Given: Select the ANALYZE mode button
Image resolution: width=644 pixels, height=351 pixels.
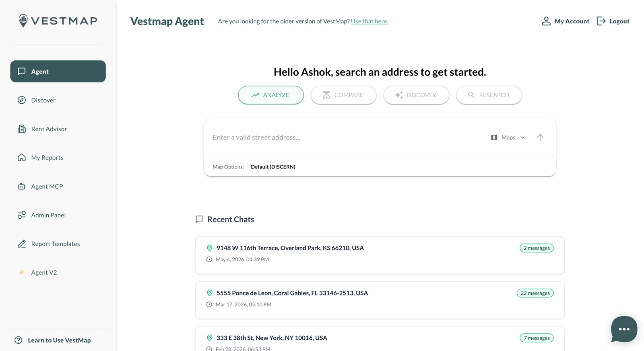Looking at the screenshot, I should point(271,95).
